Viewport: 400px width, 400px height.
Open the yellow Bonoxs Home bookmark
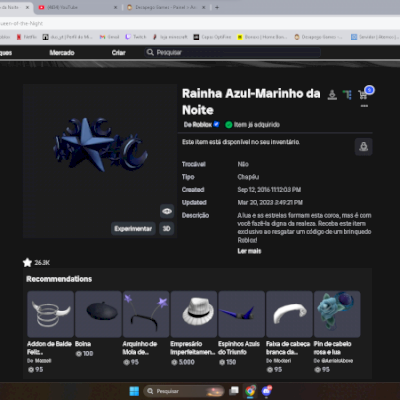262,37
